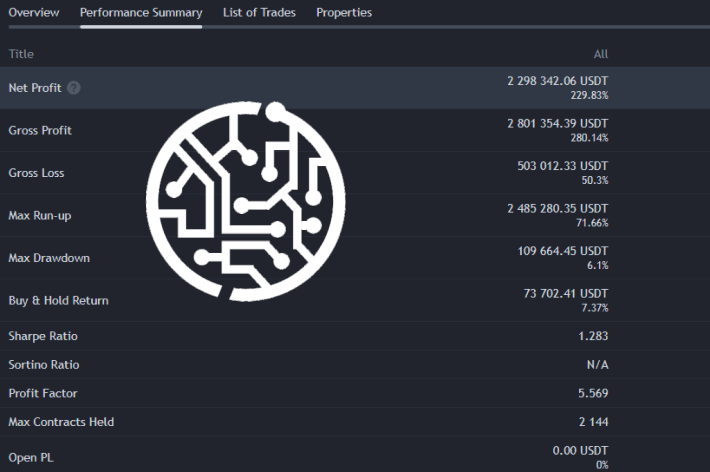Click the circuit board logo watermark
Image resolution: width=710 pixels, height=472 pixels.
point(245,201)
